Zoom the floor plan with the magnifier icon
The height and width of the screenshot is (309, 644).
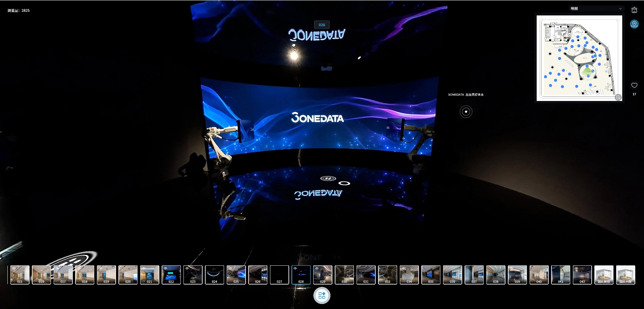click(618, 97)
